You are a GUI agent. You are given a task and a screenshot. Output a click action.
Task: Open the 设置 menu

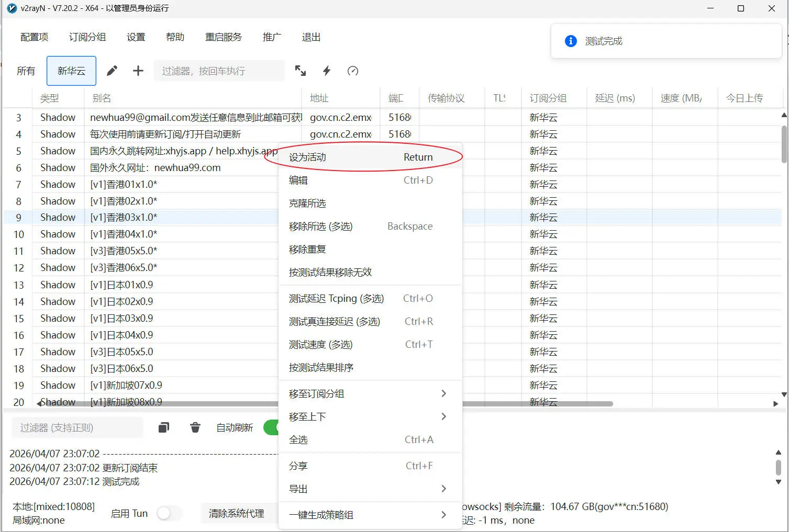point(135,37)
